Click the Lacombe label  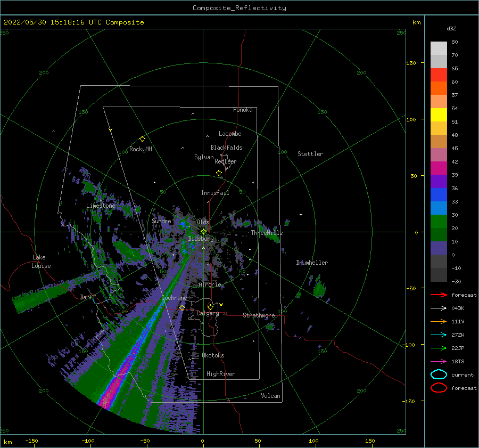click(x=230, y=134)
